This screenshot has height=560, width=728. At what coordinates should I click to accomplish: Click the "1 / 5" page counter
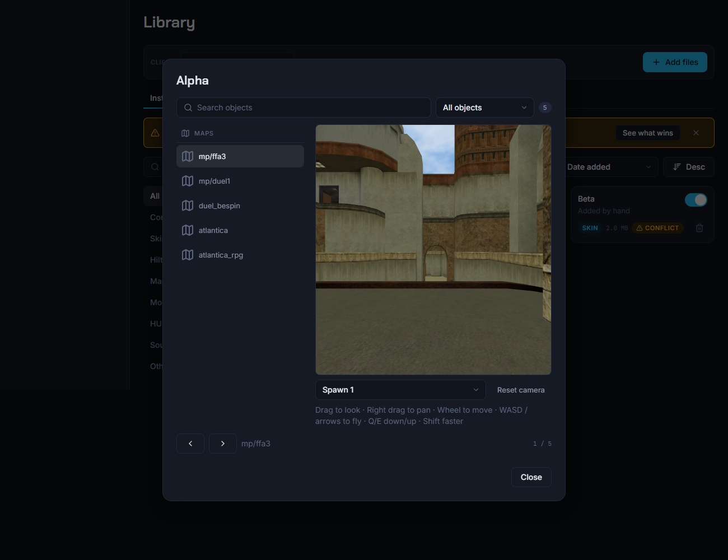point(542,444)
